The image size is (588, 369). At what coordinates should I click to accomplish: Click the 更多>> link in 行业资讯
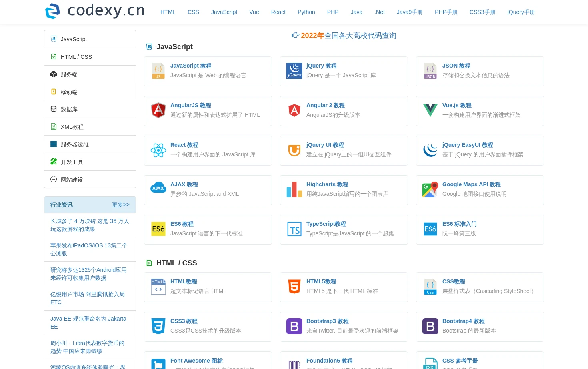pyautogui.click(x=121, y=205)
